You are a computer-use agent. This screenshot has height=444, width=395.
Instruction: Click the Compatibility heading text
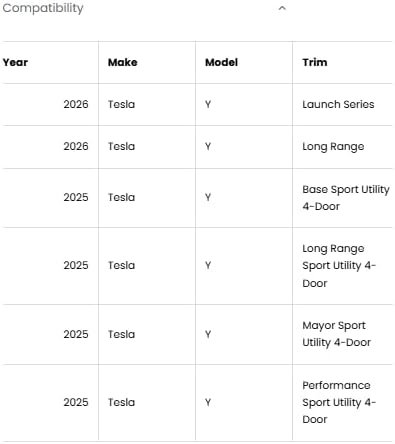click(43, 8)
